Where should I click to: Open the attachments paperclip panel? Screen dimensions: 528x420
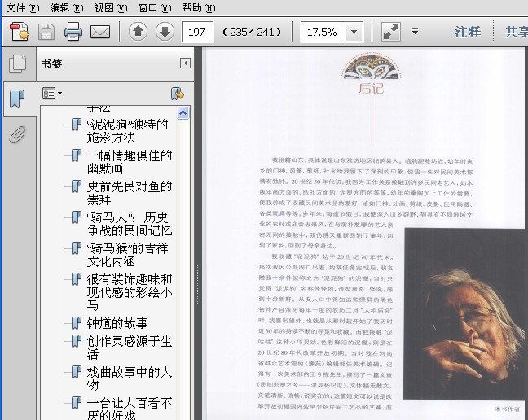point(17,134)
